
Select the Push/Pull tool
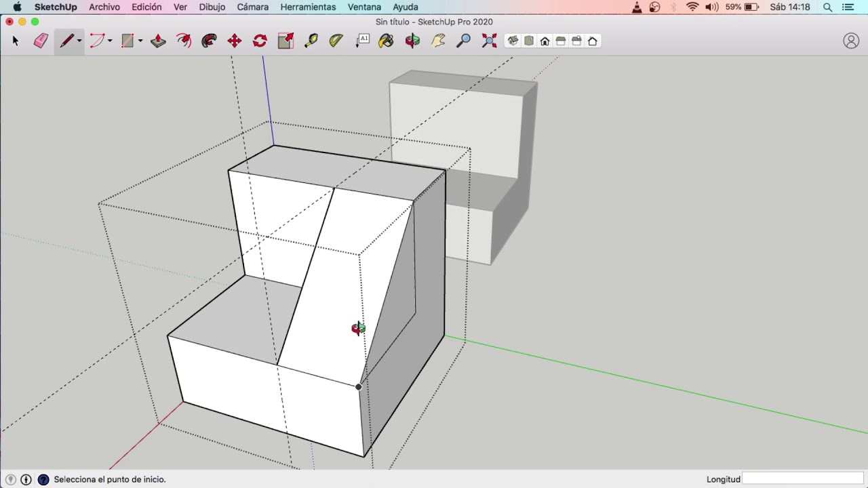pos(158,41)
